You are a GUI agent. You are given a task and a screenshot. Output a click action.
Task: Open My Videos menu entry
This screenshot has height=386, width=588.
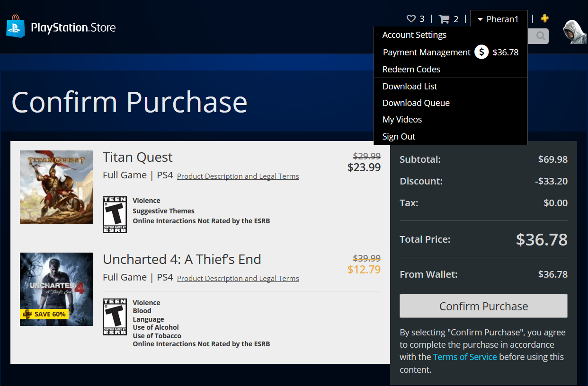pyautogui.click(x=402, y=120)
